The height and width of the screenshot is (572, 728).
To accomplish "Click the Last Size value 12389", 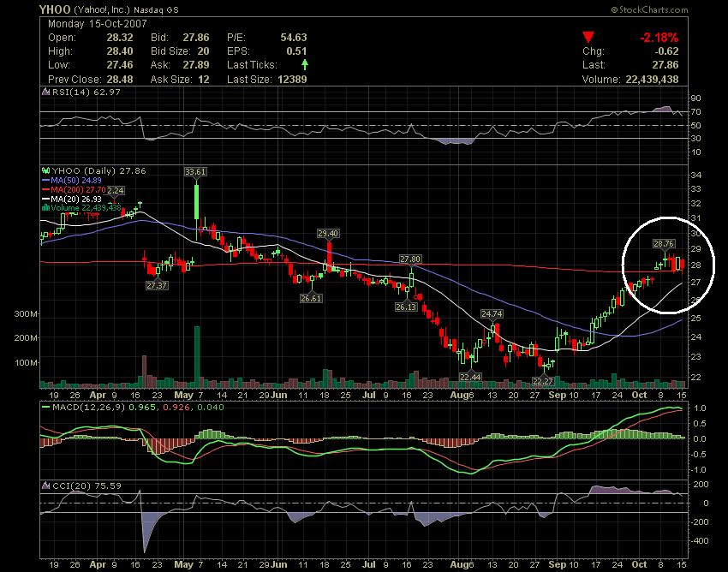I will click(293, 80).
